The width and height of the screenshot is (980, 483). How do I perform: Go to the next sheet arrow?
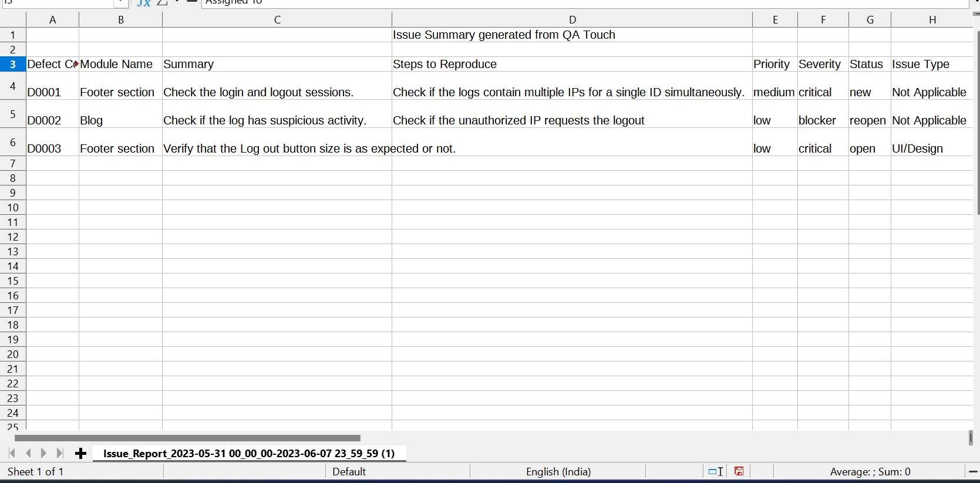pos(43,453)
